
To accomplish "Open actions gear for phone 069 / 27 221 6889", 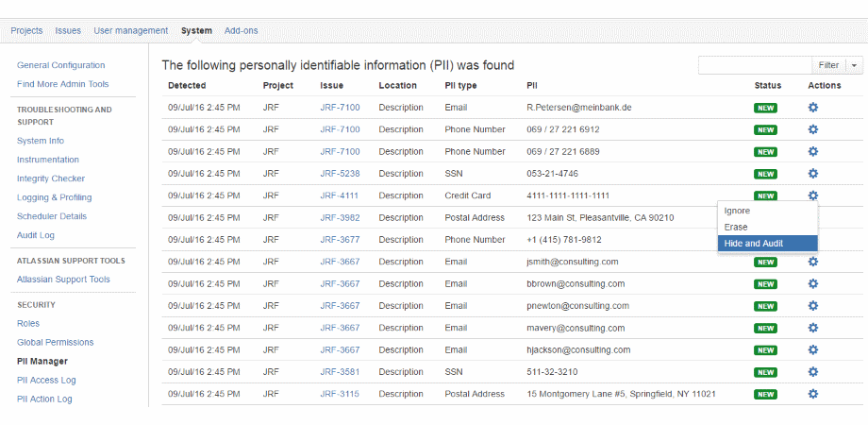I will click(812, 152).
